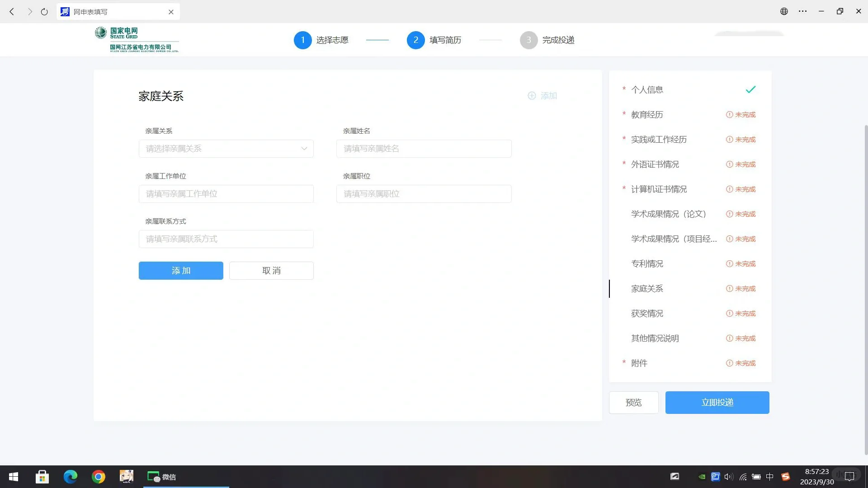
Task: Close the 网申表填写 tab
Action: pyautogui.click(x=171, y=12)
